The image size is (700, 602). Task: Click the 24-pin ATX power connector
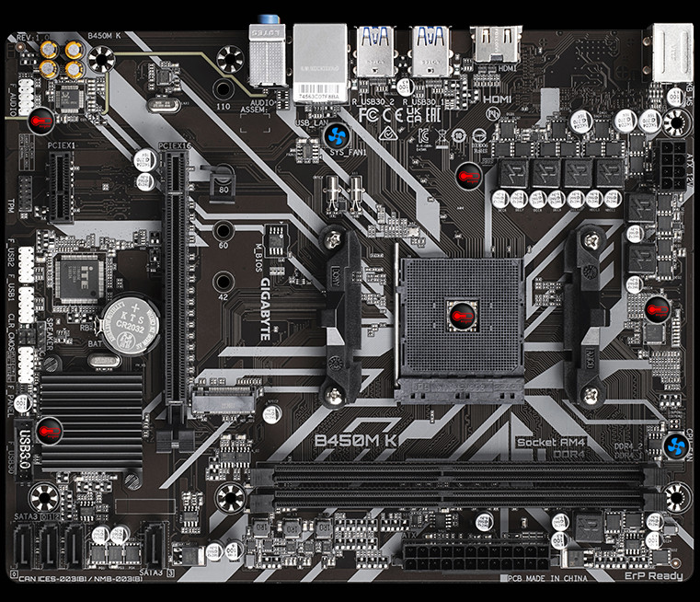451,558
